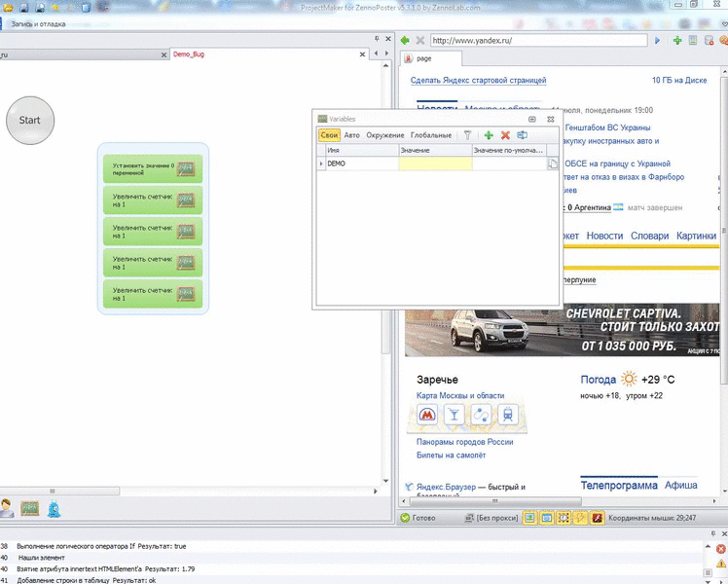Click yellow value cell of DEMO row
Image resolution: width=728 pixels, height=584 pixels.
pos(435,164)
